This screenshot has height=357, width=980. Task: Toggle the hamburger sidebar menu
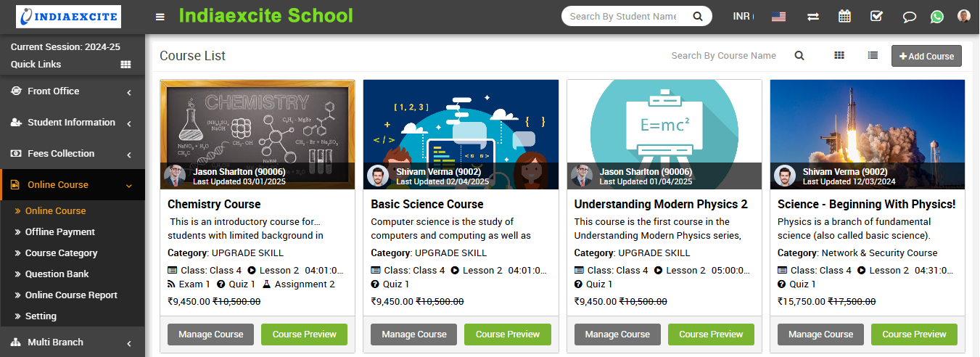tap(160, 17)
